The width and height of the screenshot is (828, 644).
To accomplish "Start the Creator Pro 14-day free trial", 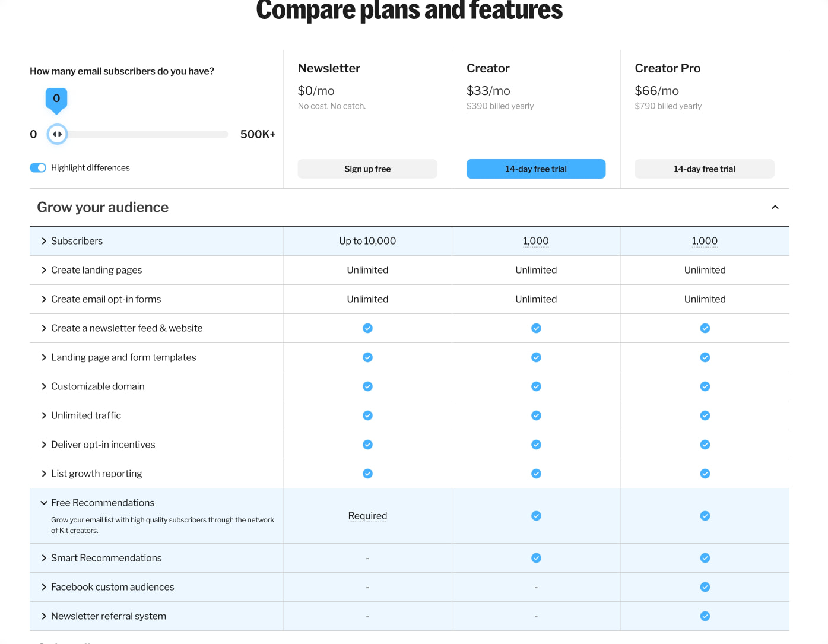I will tap(705, 169).
